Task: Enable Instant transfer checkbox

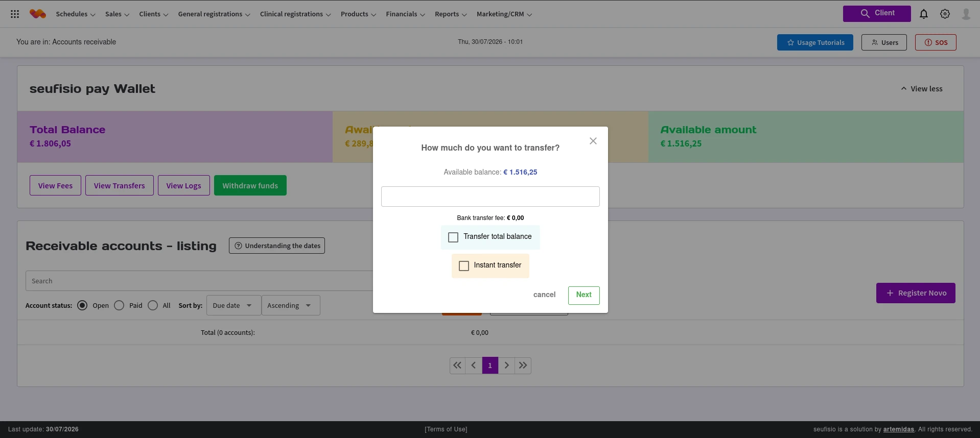Action: 464,266
